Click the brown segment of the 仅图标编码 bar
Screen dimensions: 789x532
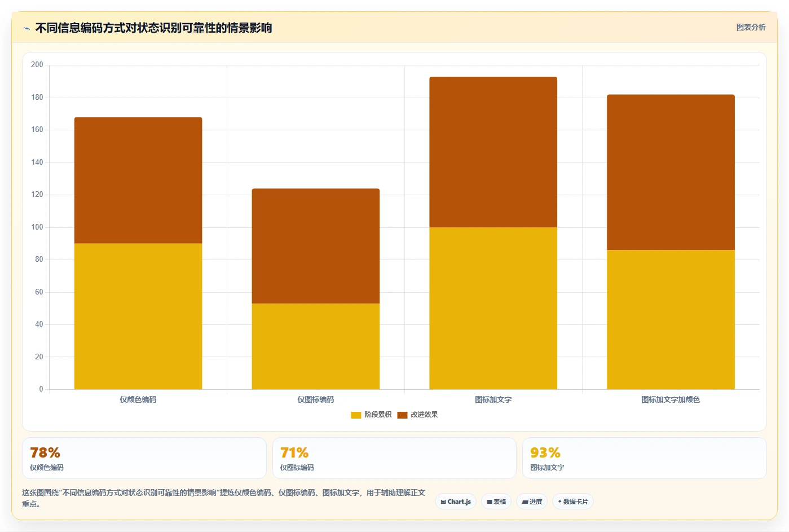(316, 246)
